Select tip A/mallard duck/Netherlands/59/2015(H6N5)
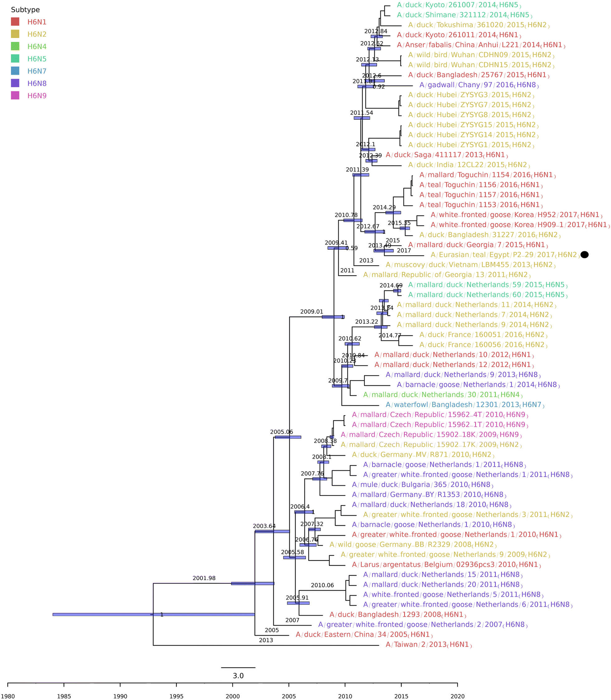Viewport: 611px width, 700px height. [488, 285]
